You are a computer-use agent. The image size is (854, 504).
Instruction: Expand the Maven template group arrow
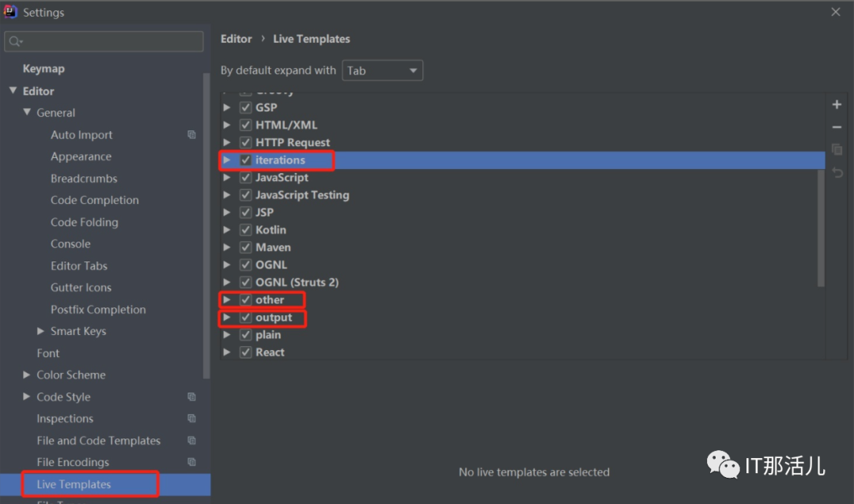pos(227,247)
